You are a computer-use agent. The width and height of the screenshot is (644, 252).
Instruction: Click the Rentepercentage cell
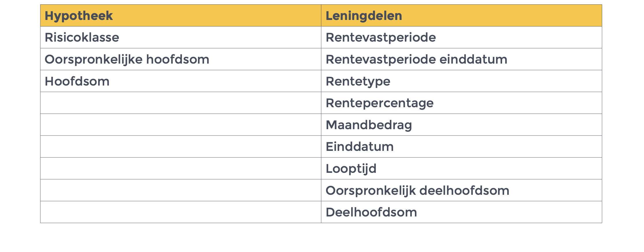coord(461,103)
